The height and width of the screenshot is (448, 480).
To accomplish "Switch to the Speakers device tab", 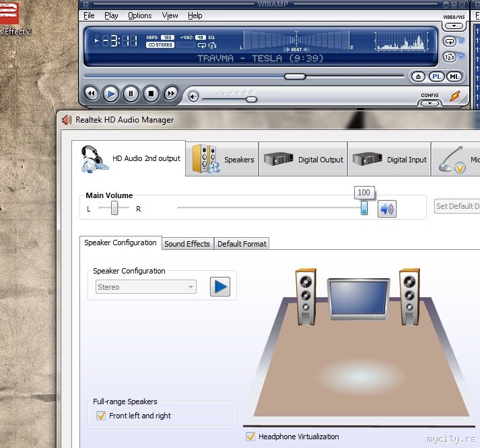I will click(222, 160).
